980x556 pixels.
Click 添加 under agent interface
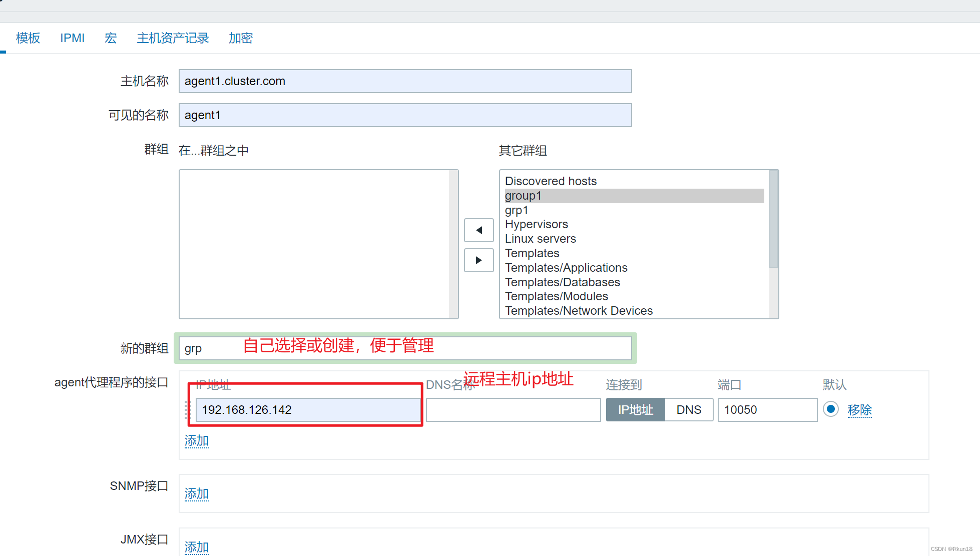pos(197,440)
